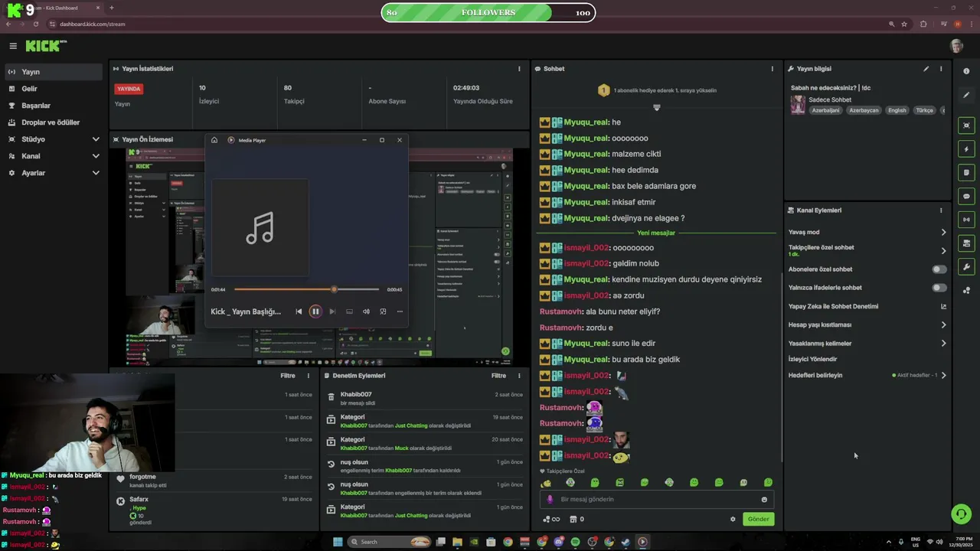Click the broadcast signal sidebar icon
The image size is (980, 551).
(x=966, y=220)
